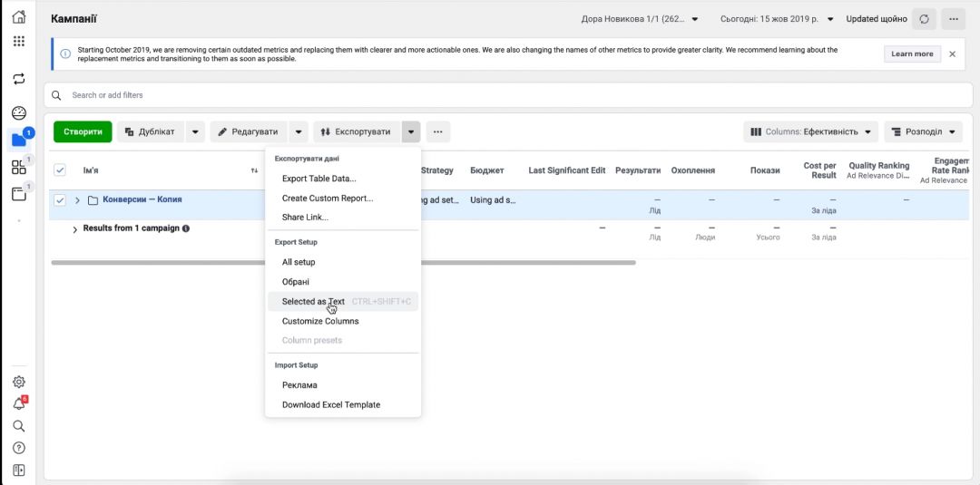The width and height of the screenshot is (980, 485).
Task: Choose Selected as Text menu option
Action: (313, 302)
